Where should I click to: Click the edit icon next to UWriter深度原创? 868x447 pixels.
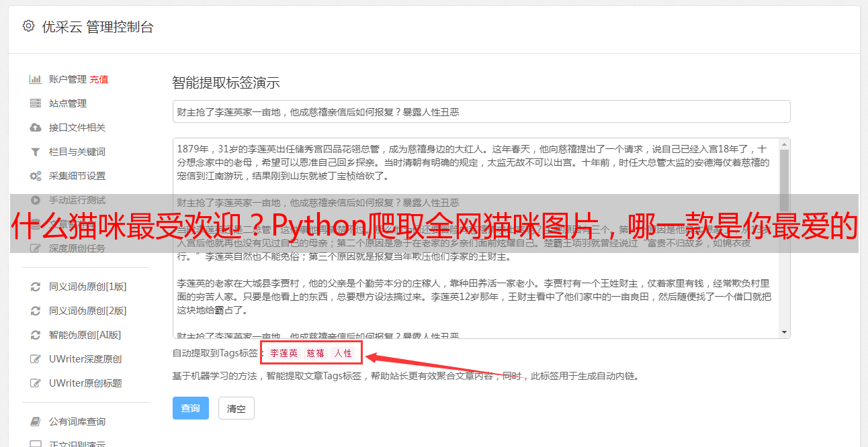(x=36, y=359)
